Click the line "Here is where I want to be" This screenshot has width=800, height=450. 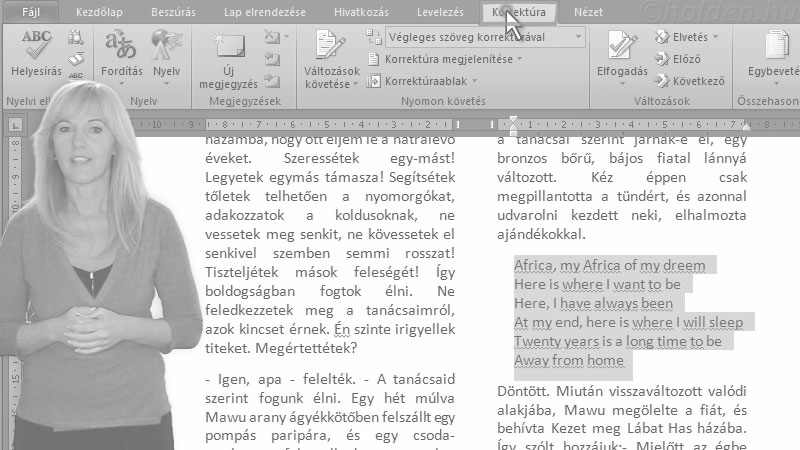(x=597, y=284)
